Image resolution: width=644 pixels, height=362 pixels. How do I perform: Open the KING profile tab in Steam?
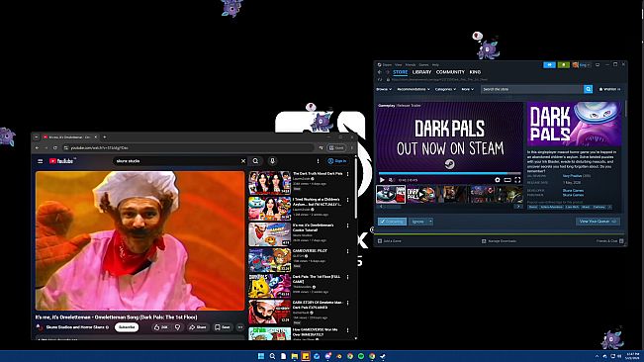475,72
